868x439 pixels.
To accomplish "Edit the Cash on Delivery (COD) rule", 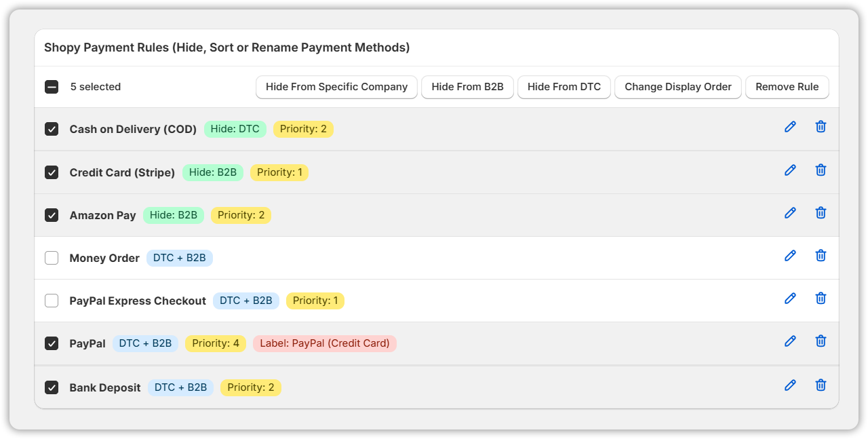I will (x=790, y=127).
